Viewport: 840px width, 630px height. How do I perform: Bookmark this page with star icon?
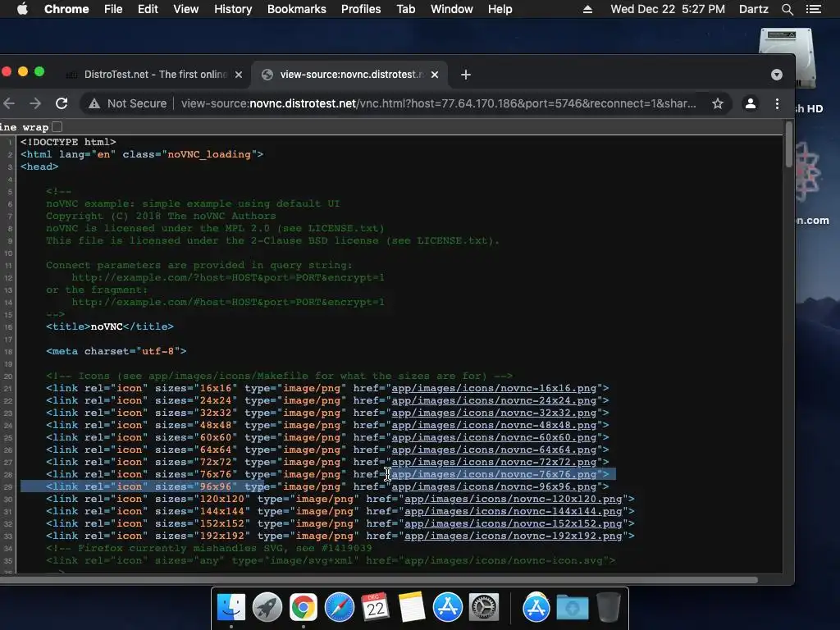coord(717,103)
